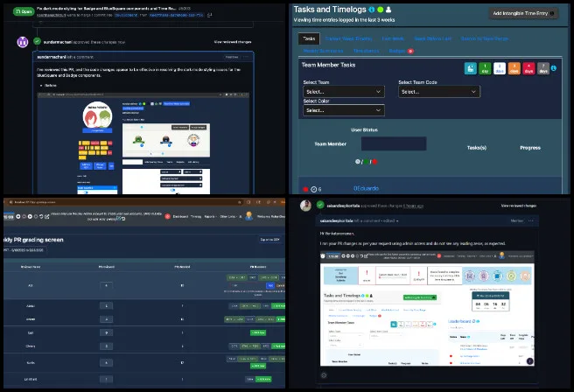Click the Add Intangible Time Entry button
574x392 pixels.
click(x=523, y=13)
